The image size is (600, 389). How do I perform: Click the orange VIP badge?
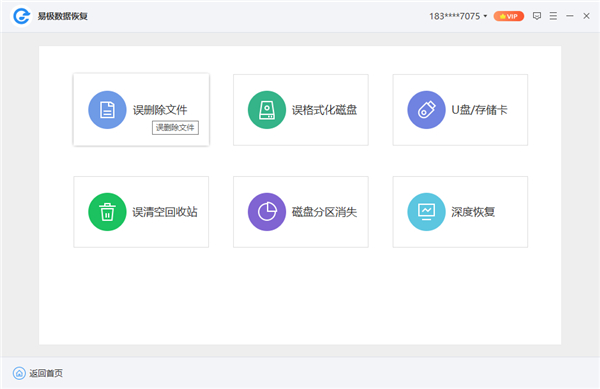509,16
